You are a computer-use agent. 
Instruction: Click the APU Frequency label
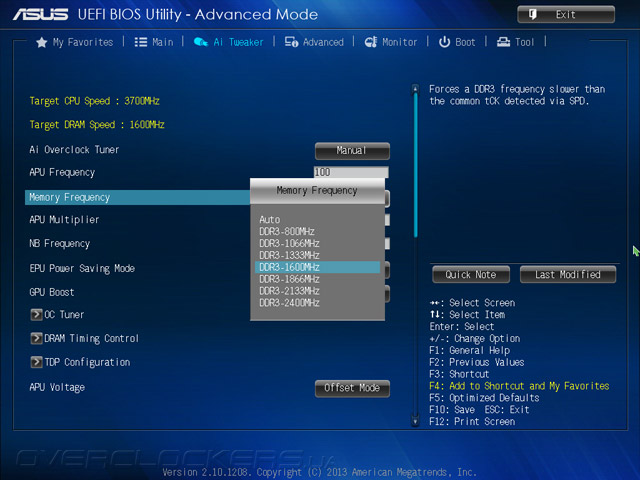[62, 172]
